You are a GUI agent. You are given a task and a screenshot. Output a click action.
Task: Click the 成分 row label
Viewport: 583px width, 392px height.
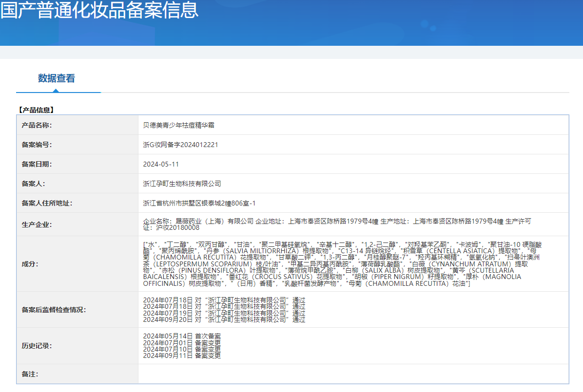[30, 263]
